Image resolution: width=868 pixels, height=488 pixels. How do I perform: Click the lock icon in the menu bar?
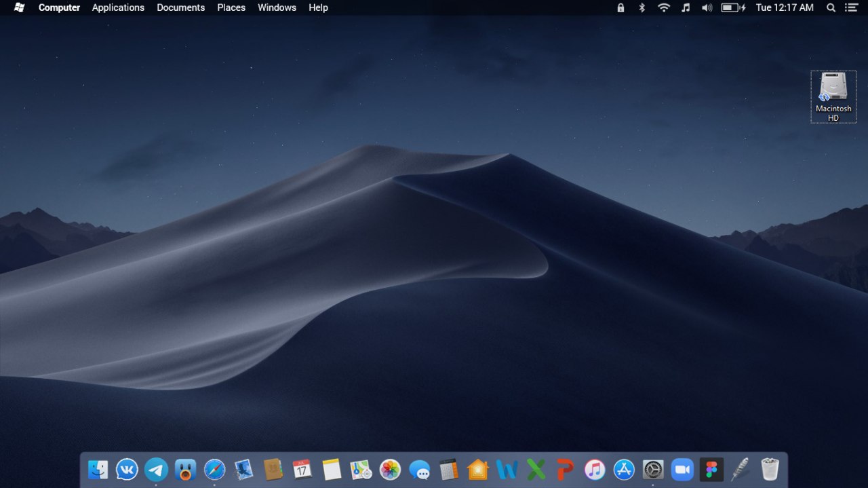tap(620, 7)
